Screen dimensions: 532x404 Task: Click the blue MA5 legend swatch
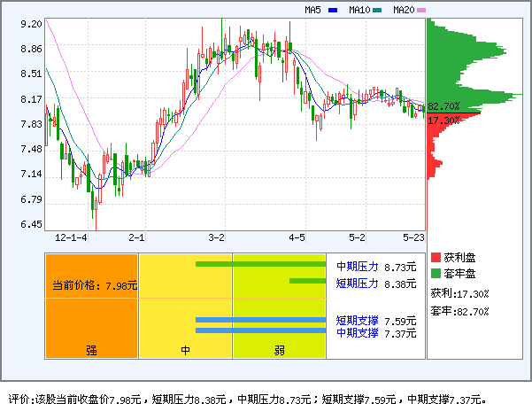(x=333, y=11)
